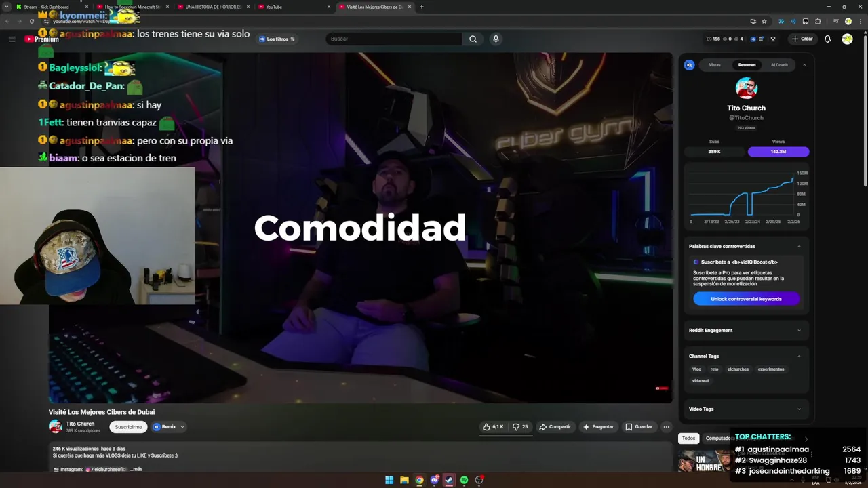The height and width of the screenshot is (488, 868).
Task: Open Chrome tab search dropdown
Action: 7,7
